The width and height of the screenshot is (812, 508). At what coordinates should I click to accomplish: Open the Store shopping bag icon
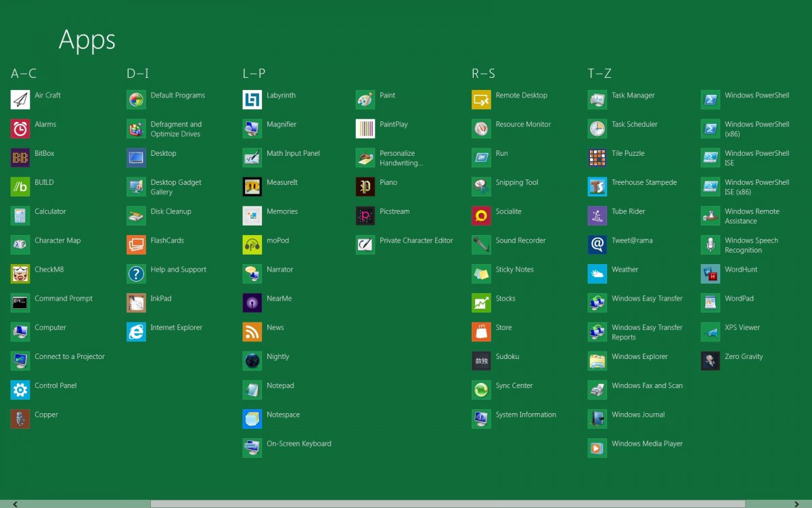pos(481,332)
